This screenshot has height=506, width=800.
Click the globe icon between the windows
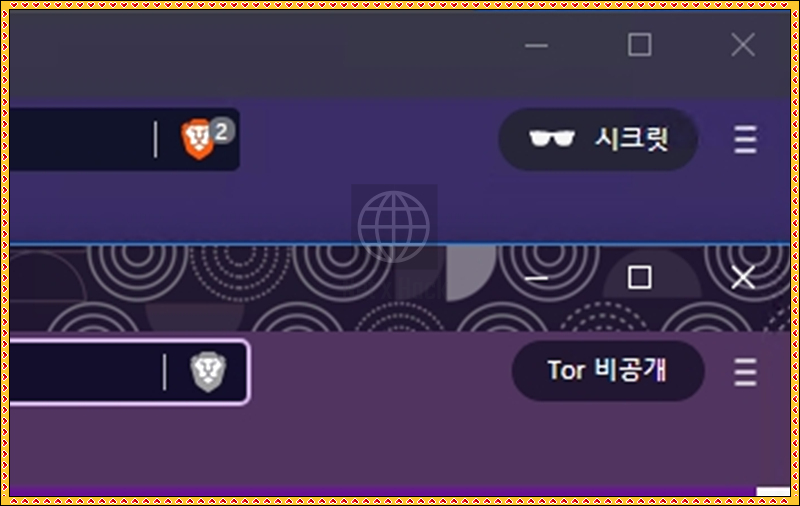click(x=394, y=227)
